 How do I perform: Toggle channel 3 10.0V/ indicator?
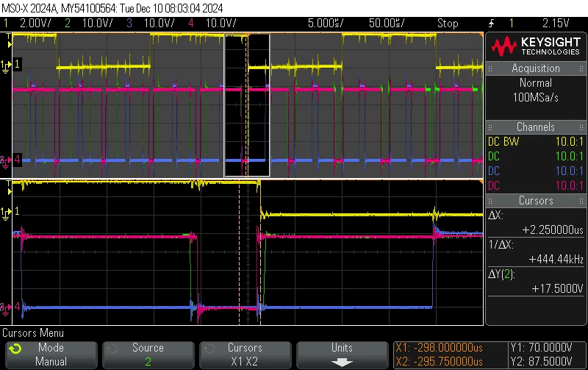pyautogui.click(x=151, y=24)
